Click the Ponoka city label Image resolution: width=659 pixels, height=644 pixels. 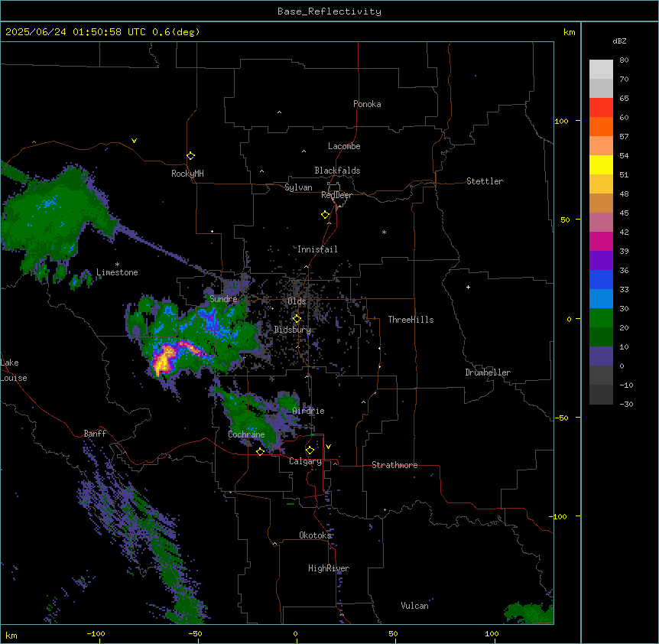367,104
